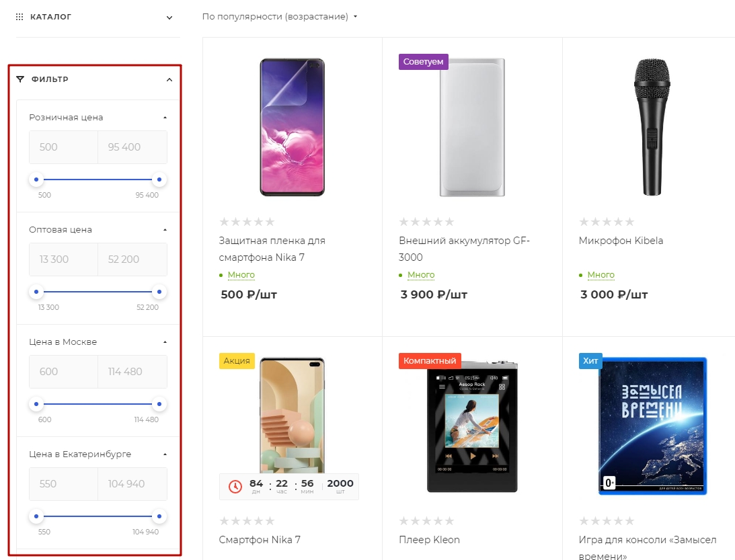
Task: Click the maximum Цена в Екатеринбурге input field
Action: [x=132, y=484]
